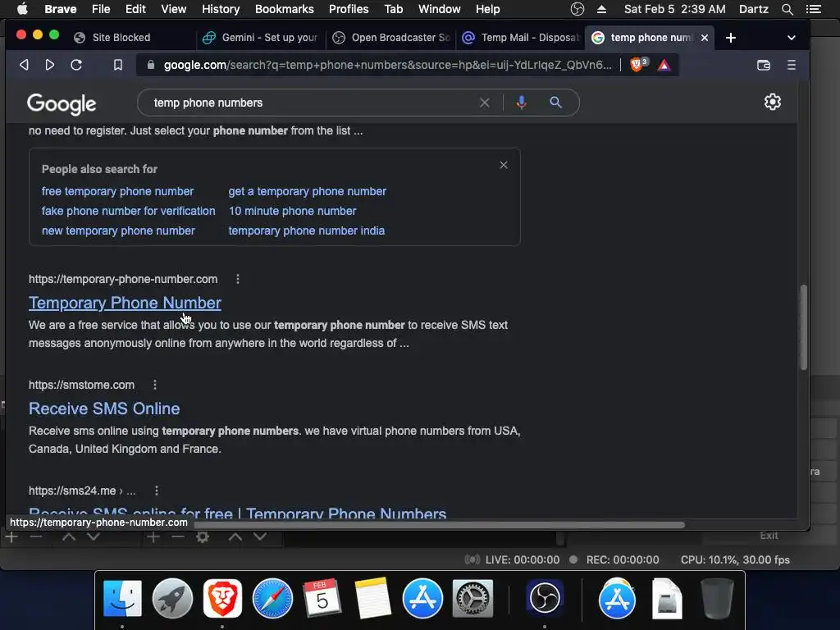Click the Dartz user name in menu bar
The width and height of the screenshot is (840, 630).
click(753, 9)
